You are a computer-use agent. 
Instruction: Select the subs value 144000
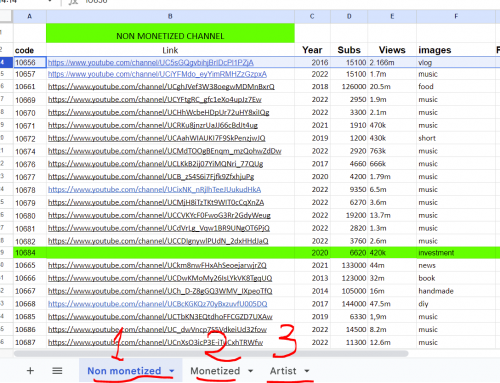click(349, 304)
